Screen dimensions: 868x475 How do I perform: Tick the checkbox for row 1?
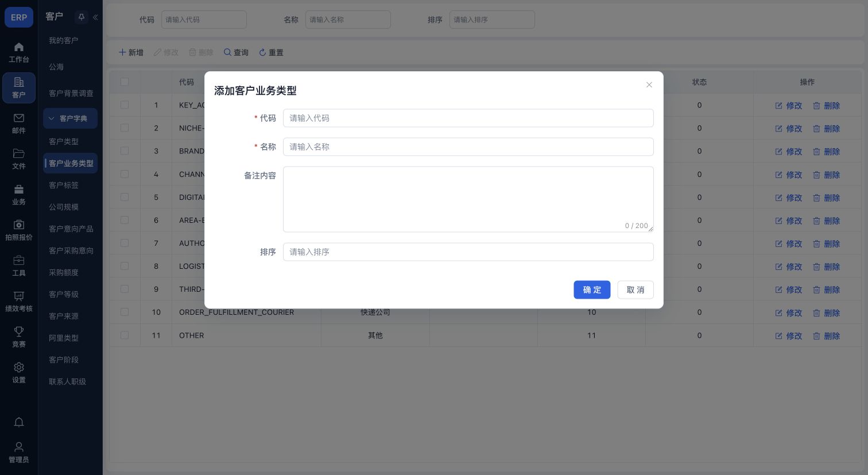(125, 105)
